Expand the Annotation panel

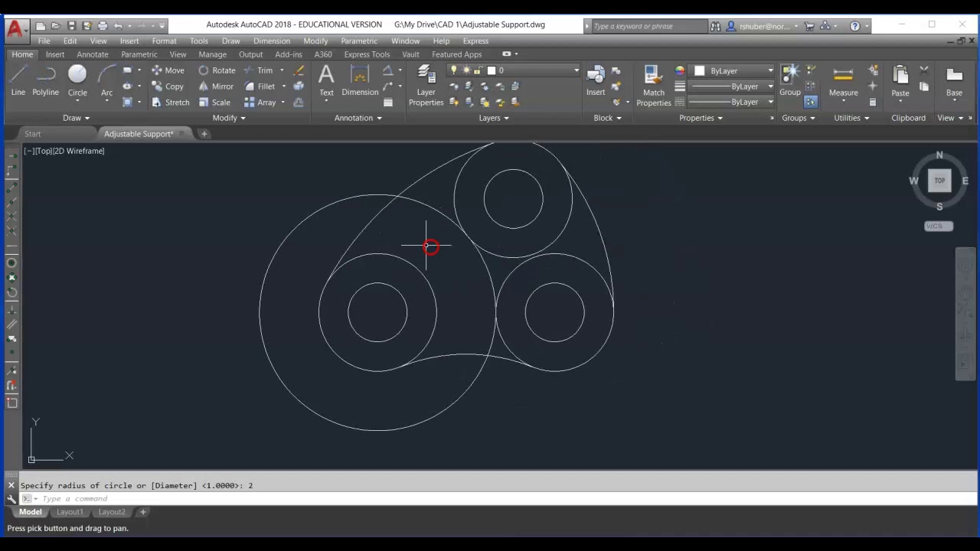click(358, 118)
